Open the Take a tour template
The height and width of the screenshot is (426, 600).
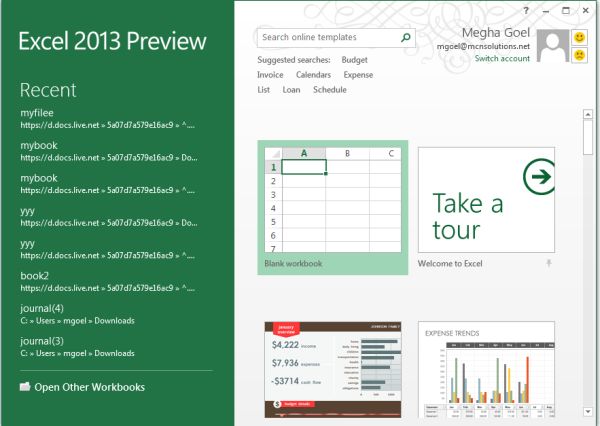[x=486, y=200]
